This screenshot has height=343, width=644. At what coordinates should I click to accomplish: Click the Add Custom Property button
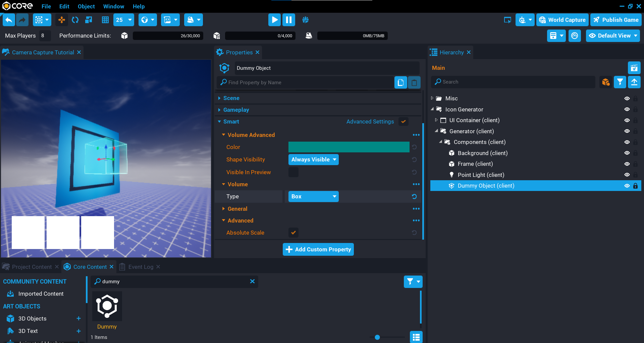tap(318, 249)
